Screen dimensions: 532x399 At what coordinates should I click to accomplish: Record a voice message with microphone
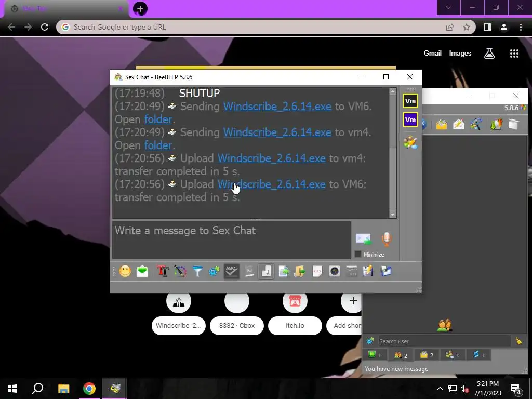(x=386, y=239)
